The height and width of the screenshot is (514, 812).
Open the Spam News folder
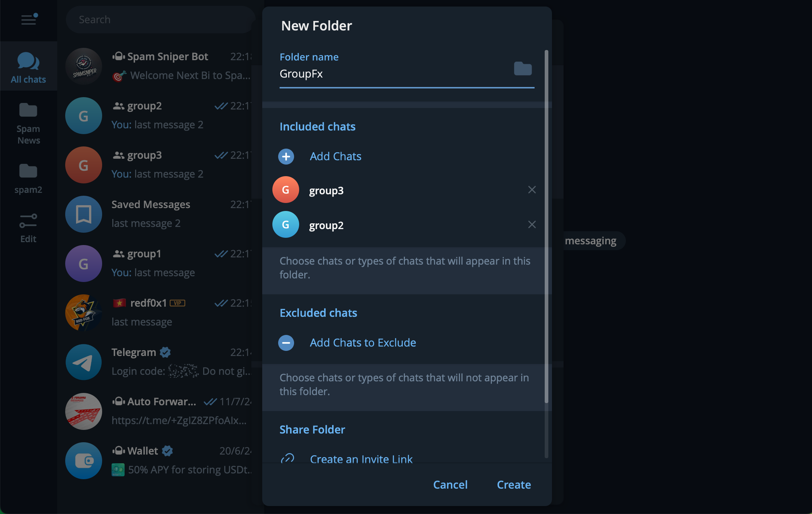tap(28, 123)
